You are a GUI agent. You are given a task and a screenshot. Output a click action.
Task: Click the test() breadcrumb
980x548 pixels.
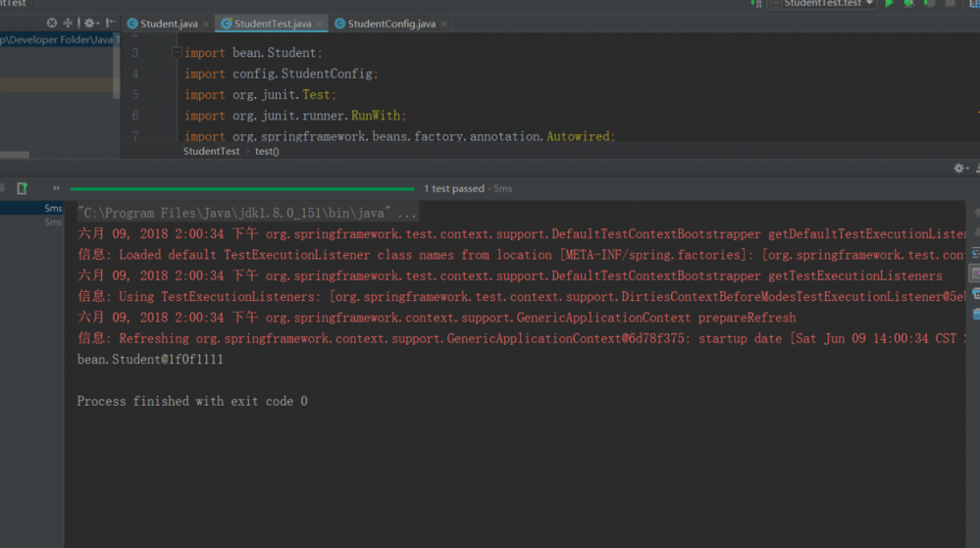pos(267,152)
